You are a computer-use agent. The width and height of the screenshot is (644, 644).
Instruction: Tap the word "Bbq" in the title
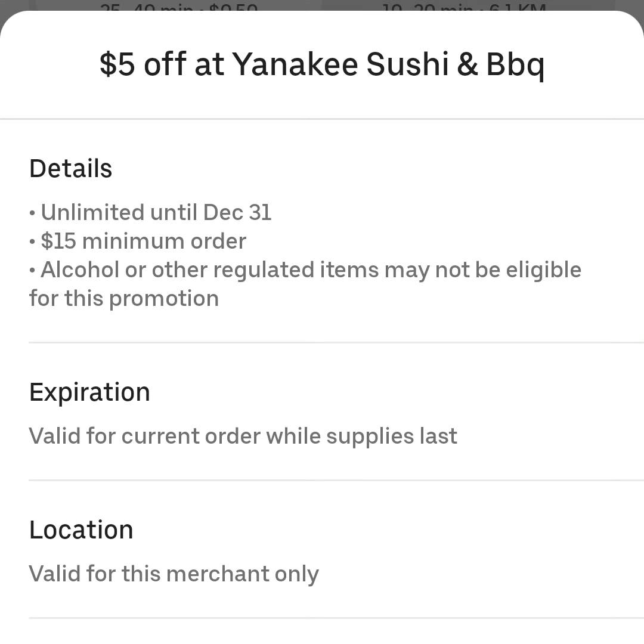pyautogui.click(x=516, y=66)
